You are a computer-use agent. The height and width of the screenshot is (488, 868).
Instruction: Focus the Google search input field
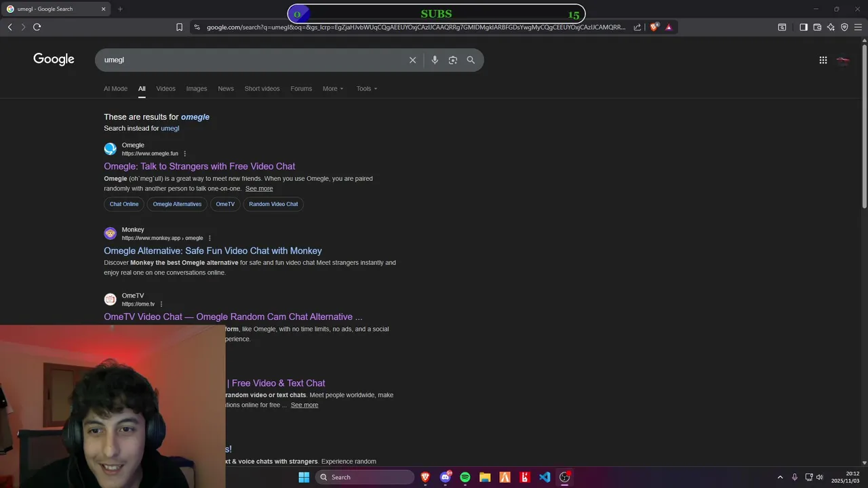pos(251,60)
